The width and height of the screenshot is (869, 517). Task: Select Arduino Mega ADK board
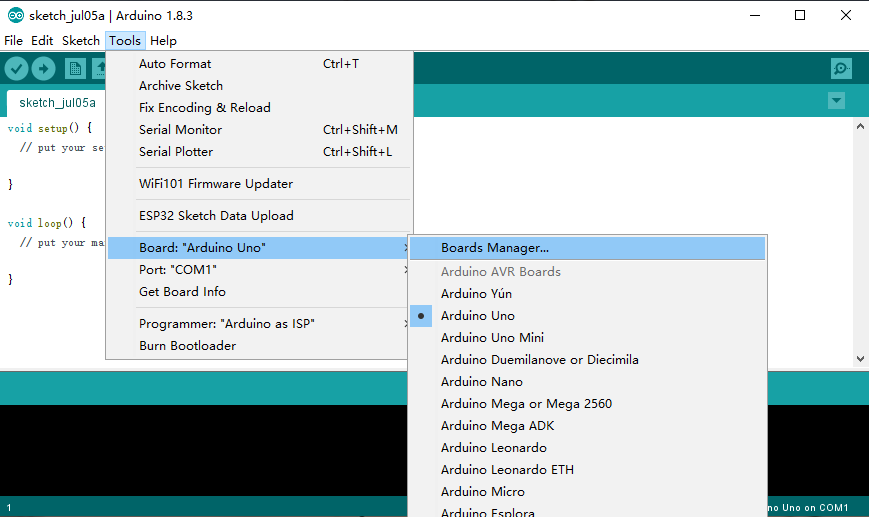(x=587, y=426)
